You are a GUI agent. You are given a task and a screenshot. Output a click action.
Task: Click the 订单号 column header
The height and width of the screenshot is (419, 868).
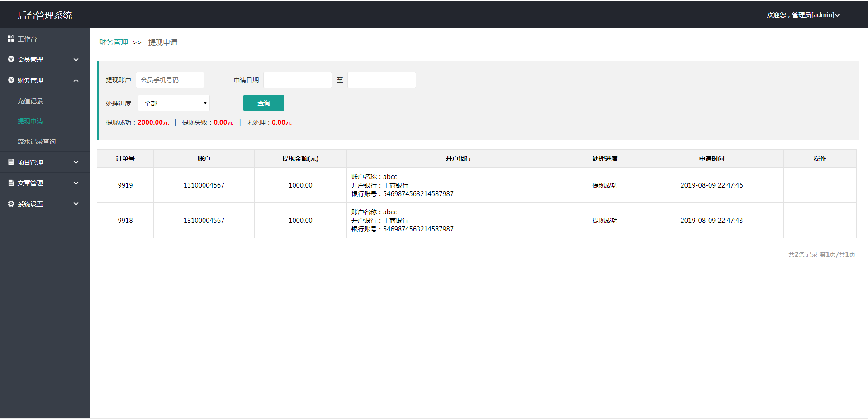click(x=125, y=159)
